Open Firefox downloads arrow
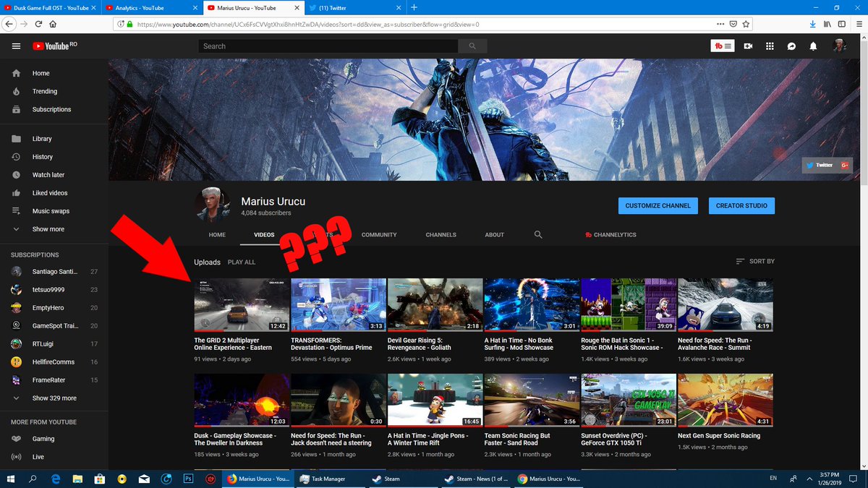This screenshot has width=868, height=488. [813, 24]
